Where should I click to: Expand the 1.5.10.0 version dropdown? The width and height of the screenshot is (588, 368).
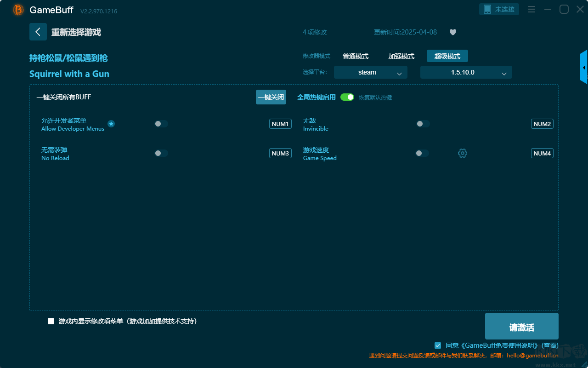[x=466, y=72]
